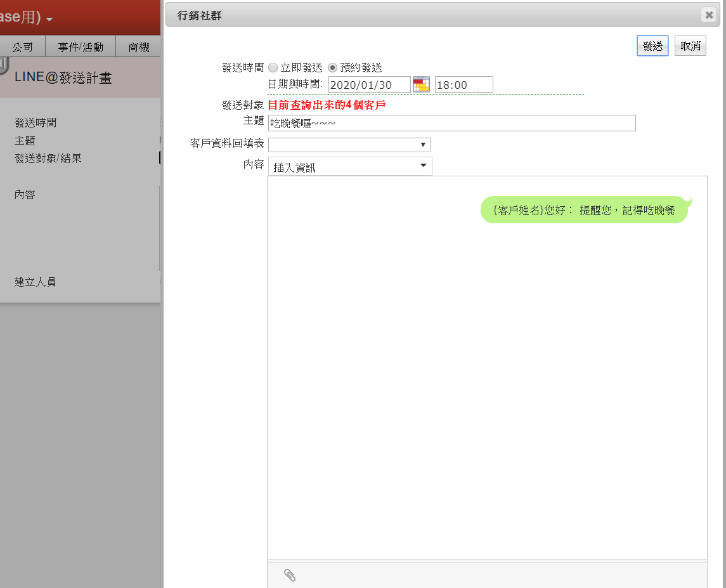Select the 立即發送 radio option
This screenshot has width=726, height=588.
(273, 68)
